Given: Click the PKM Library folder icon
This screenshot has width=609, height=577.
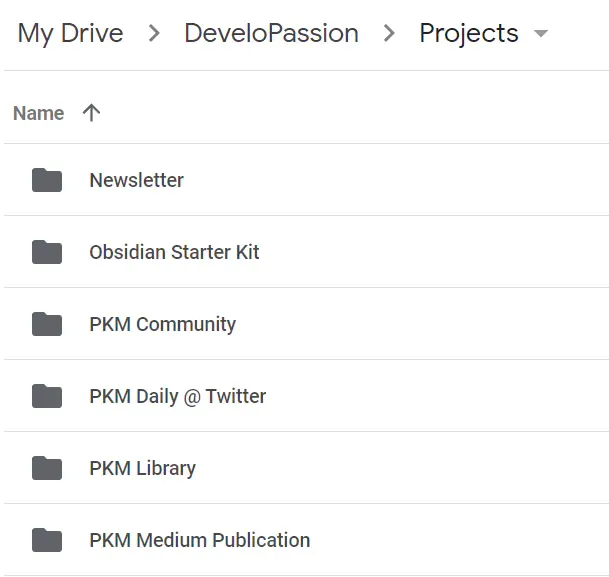Looking at the screenshot, I should pos(47,468).
